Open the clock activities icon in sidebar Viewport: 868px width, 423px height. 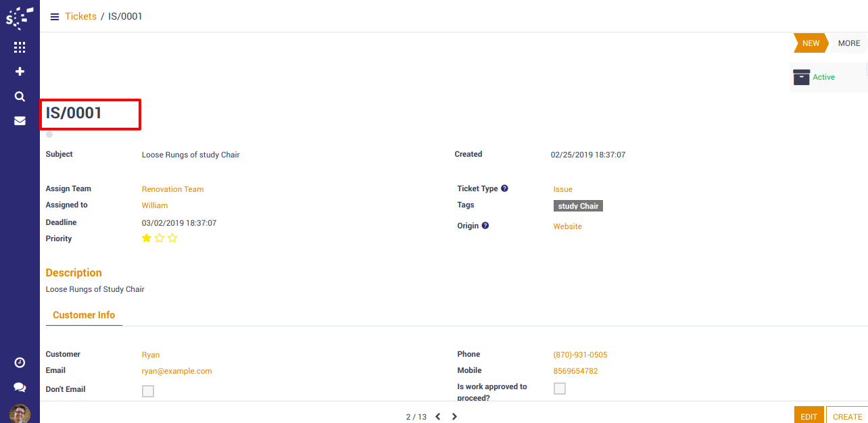(20, 363)
